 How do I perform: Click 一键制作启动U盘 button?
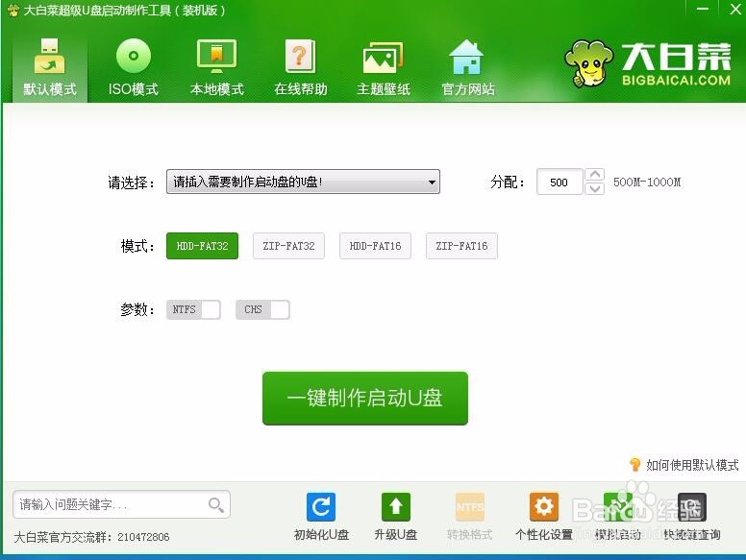(x=365, y=399)
